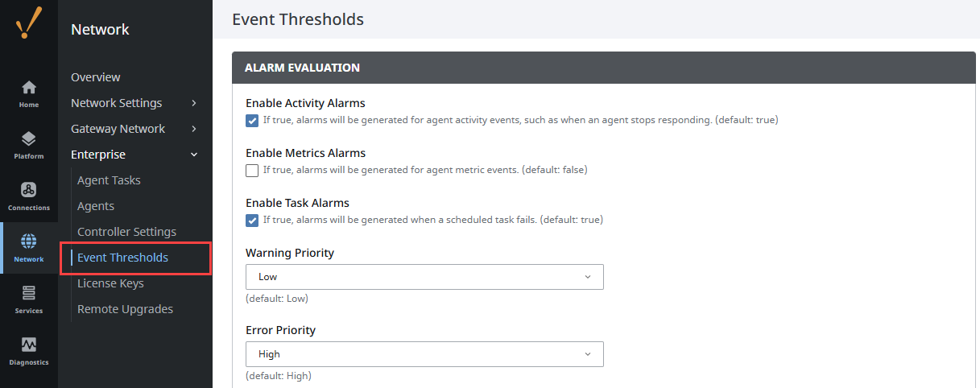
Task: Enable the Metrics Alarms checkbox
Action: (x=252, y=170)
